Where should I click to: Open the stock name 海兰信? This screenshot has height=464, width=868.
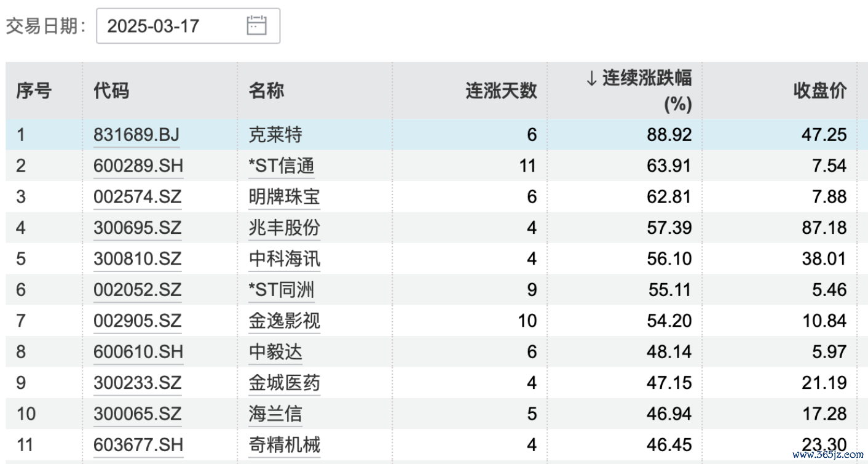click(275, 414)
